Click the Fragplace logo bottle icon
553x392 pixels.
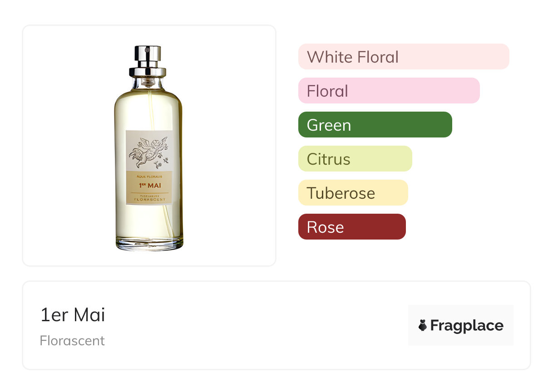click(423, 325)
